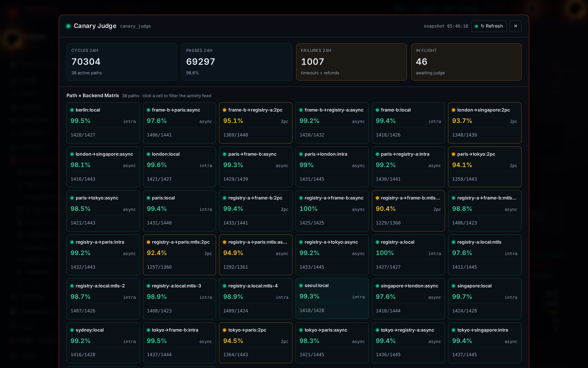The width and height of the screenshot is (588, 368).
Task: Select the tokyo→frame-b:intra cell
Action: click(179, 343)
